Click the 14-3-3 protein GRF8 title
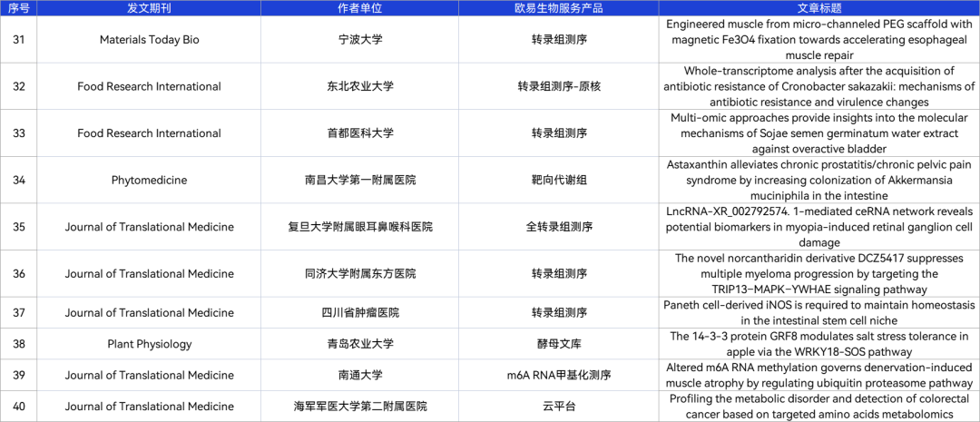This screenshot has height=422, width=980. point(819,344)
